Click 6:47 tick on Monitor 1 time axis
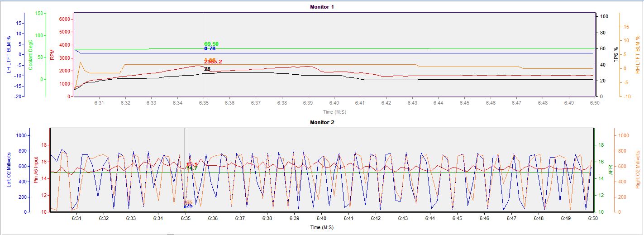The width and height of the screenshot is (644, 235). pos(517,103)
